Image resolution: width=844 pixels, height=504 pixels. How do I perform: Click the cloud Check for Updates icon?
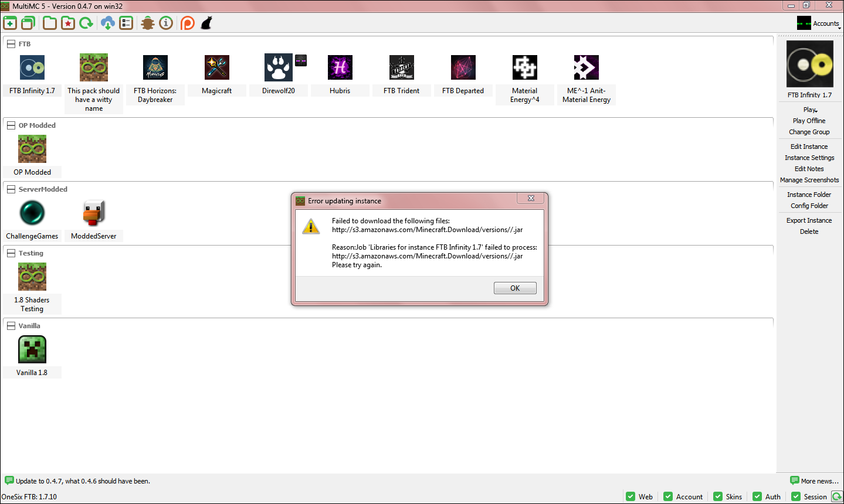(107, 23)
